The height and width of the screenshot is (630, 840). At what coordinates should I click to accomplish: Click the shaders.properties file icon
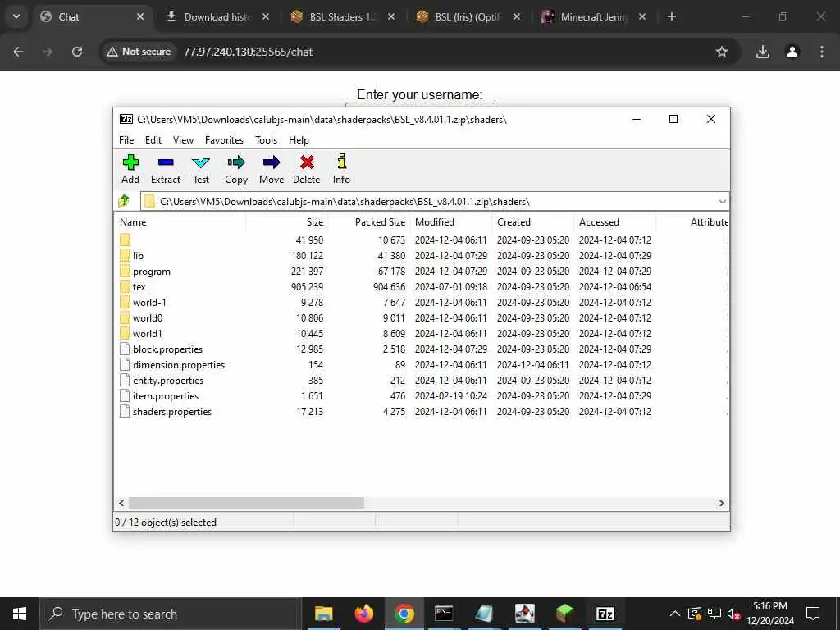pos(125,412)
